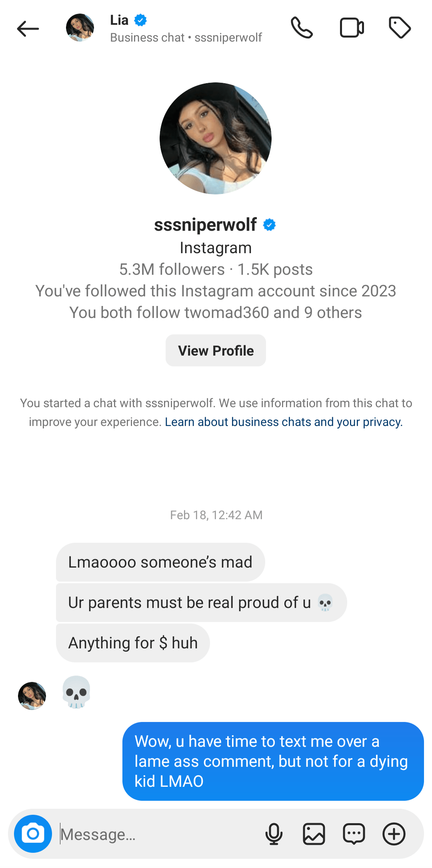
Task: Record a voice message with microphone
Action: [x=274, y=834]
